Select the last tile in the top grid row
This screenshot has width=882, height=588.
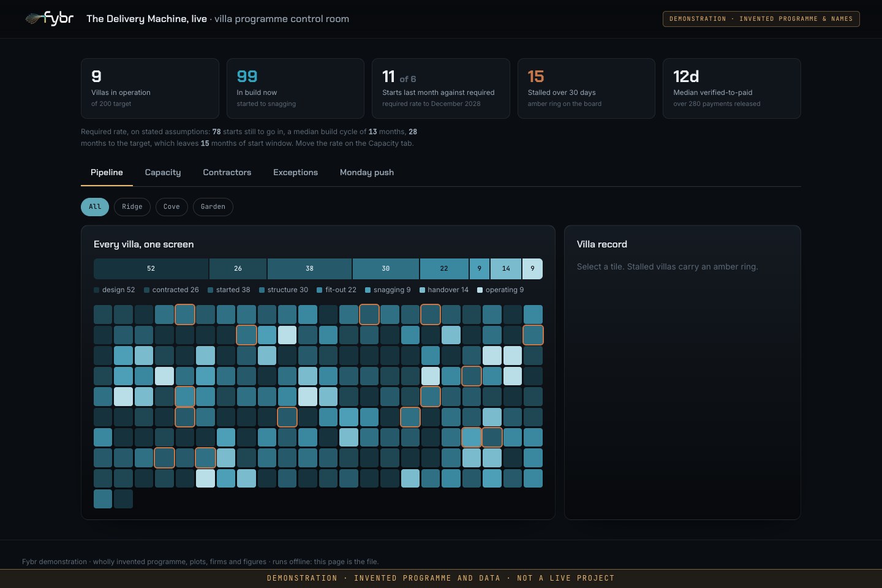coord(533,315)
